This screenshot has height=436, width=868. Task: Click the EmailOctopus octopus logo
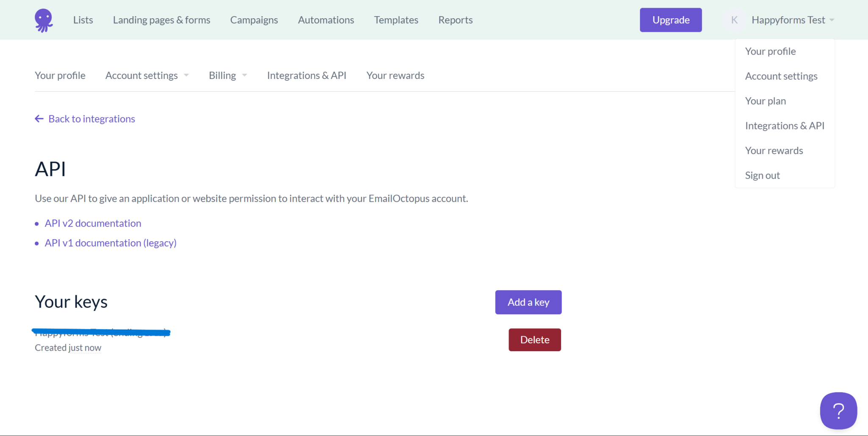pos(44,20)
